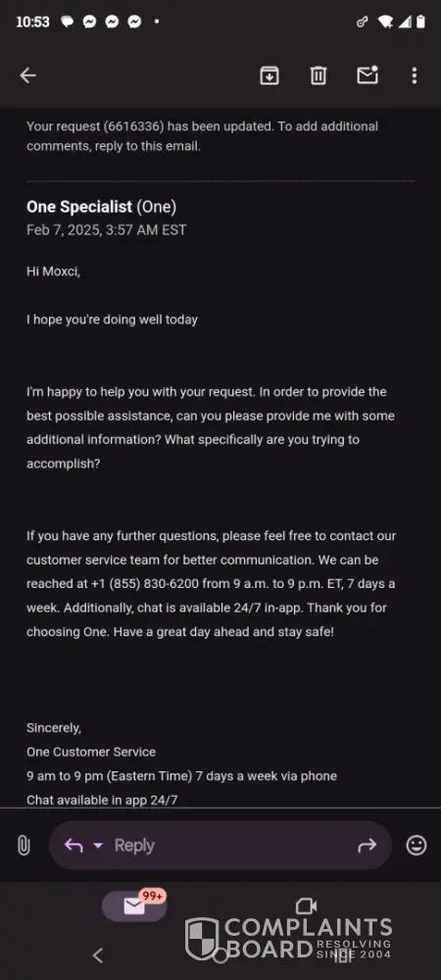The height and width of the screenshot is (980, 441).
Task: Expand reply type dropdown arrow
Action: pyautogui.click(x=98, y=846)
